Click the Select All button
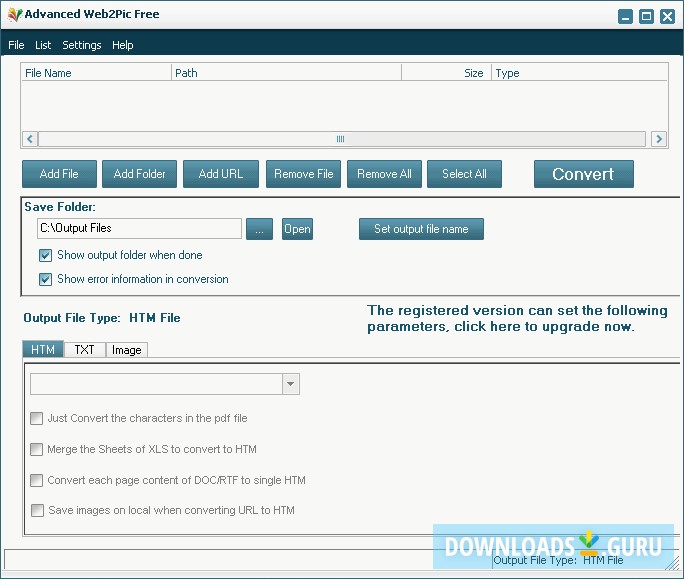Screen dimensions: 684x579 pos(464,174)
